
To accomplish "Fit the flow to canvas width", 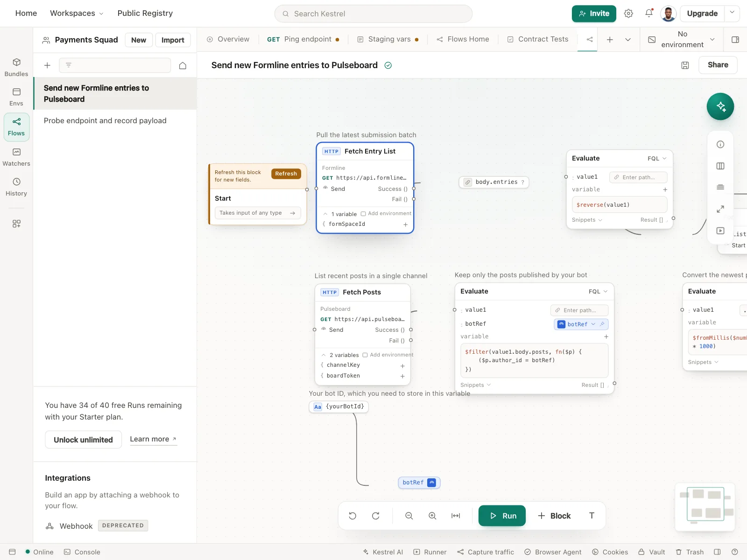I will click(x=456, y=516).
